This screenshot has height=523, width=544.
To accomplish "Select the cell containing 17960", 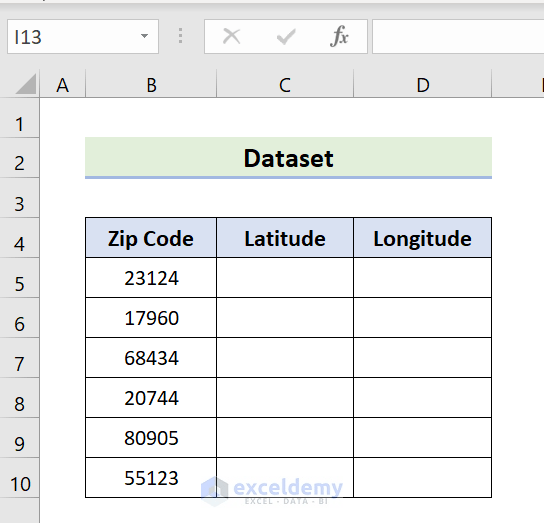I will (151, 318).
